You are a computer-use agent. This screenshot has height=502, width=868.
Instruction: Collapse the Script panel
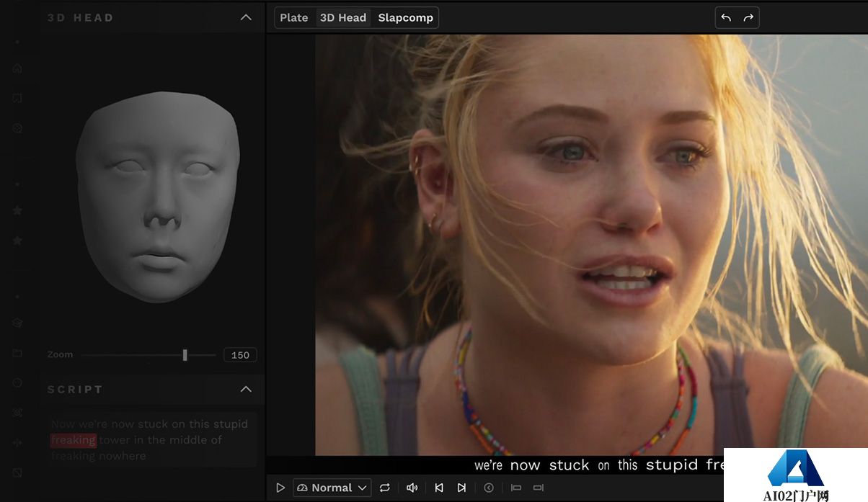(246, 389)
